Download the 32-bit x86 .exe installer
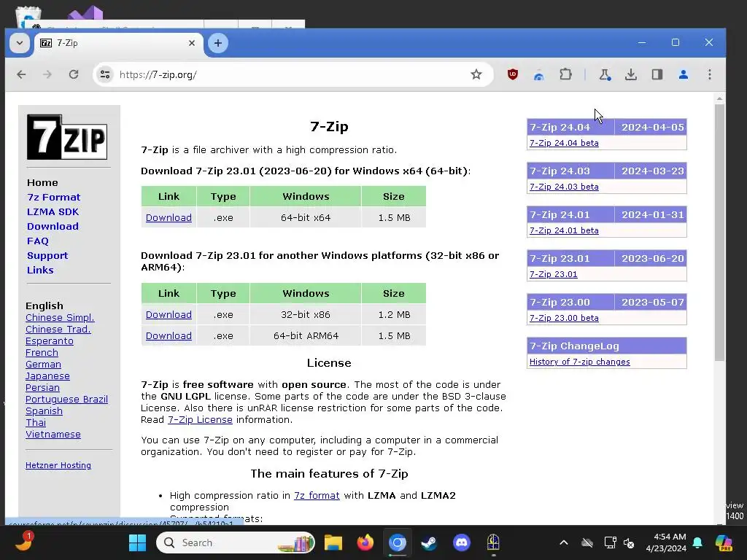This screenshot has width=747, height=560. pyautogui.click(x=169, y=315)
